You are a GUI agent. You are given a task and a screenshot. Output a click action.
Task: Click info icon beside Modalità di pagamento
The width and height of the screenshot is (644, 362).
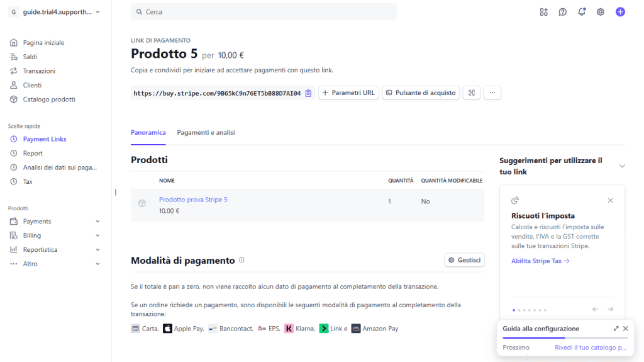pyautogui.click(x=242, y=260)
